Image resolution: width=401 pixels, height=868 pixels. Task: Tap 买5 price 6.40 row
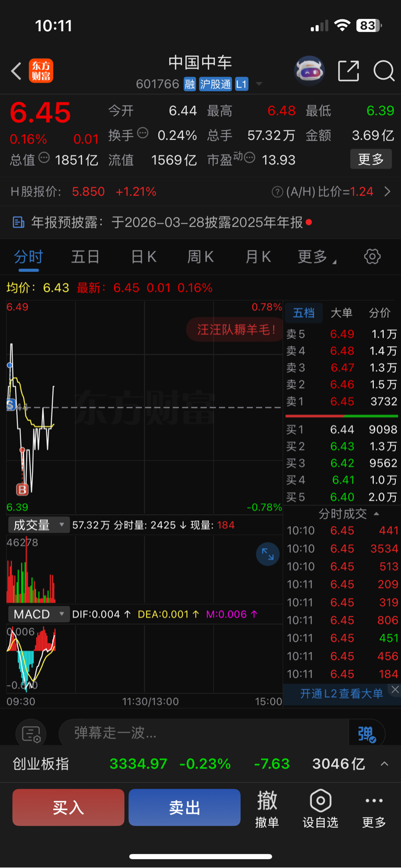[342, 497]
